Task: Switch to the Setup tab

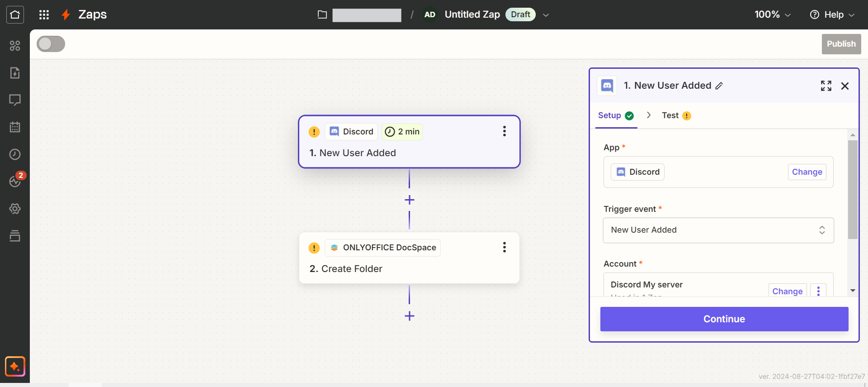Action: [x=616, y=115]
